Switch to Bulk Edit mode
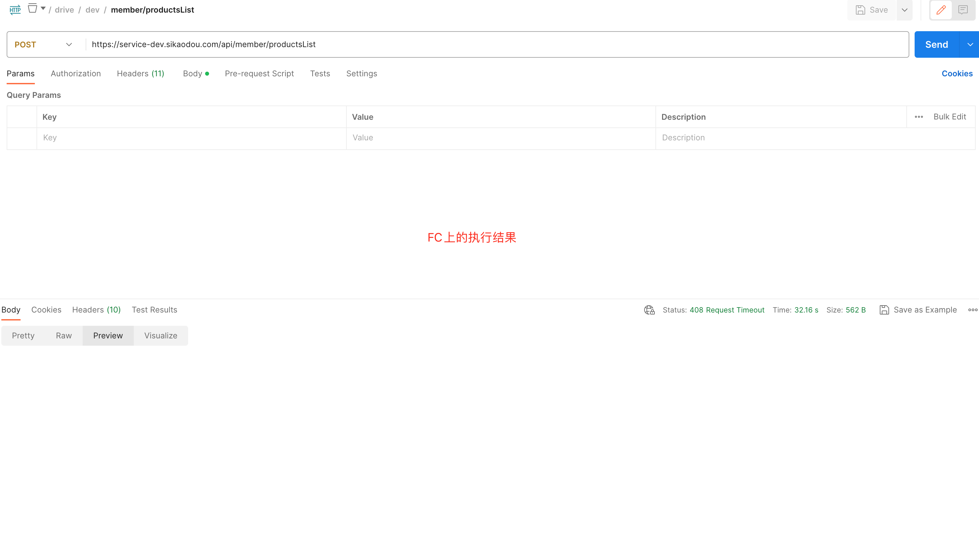 (x=950, y=117)
